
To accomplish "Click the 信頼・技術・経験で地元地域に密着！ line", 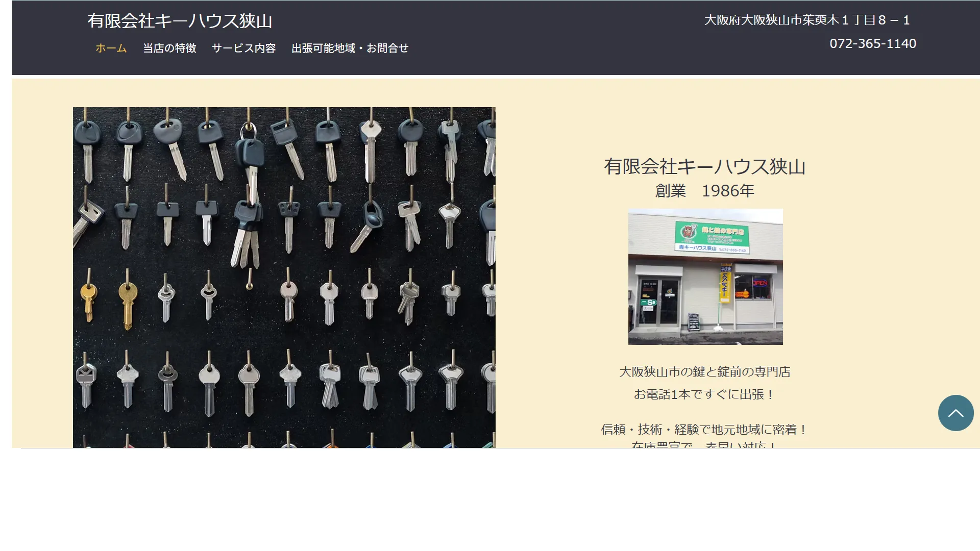I will click(704, 430).
